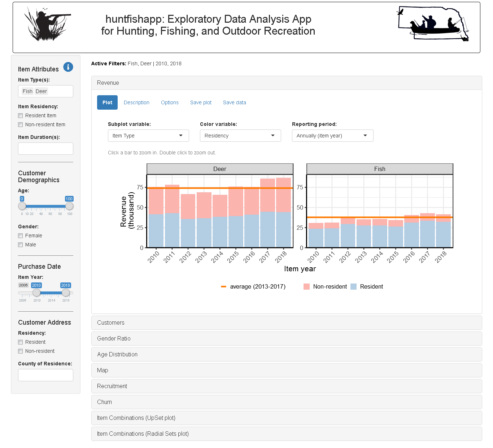Open the Save data tab
The height and width of the screenshot is (448, 493).
point(234,102)
